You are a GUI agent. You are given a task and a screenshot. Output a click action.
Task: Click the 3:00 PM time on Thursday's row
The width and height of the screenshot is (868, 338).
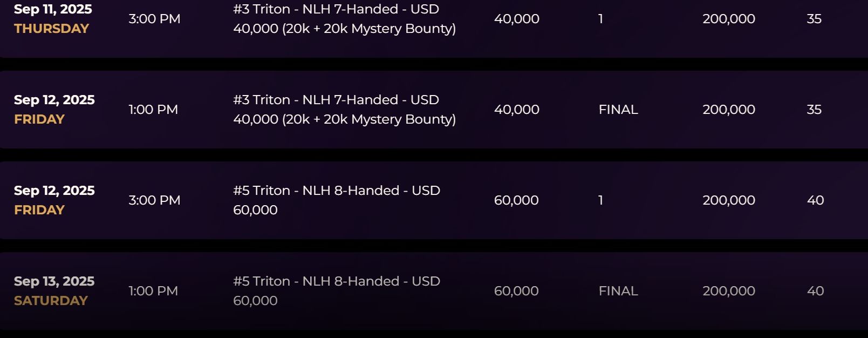pyautogui.click(x=154, y=19)
